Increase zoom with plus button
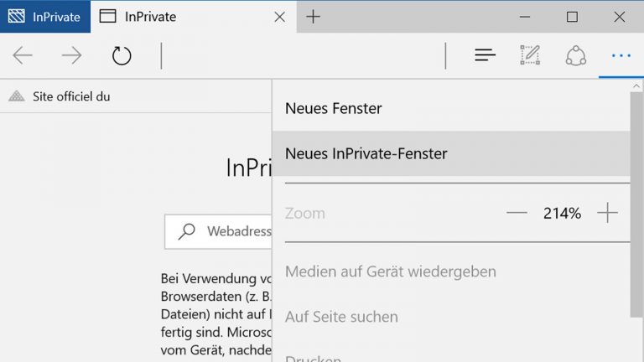This screenshot has width=644, height=362. [x=607, y=213]
